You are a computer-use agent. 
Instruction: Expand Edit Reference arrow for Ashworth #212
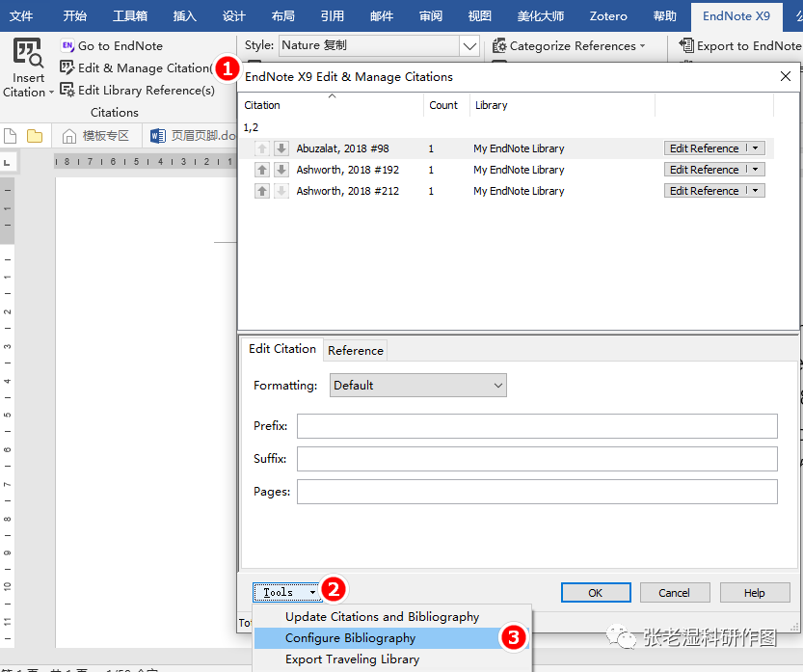click(756, 191)
